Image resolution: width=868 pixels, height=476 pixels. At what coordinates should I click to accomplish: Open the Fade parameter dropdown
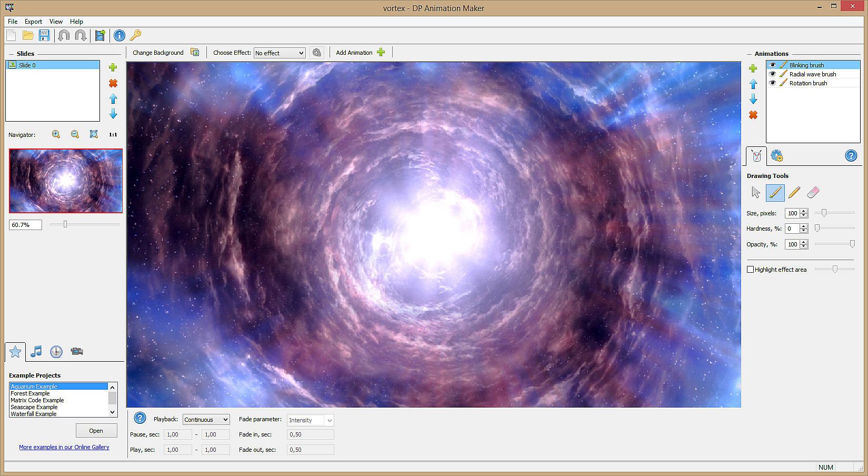[310, 420]
